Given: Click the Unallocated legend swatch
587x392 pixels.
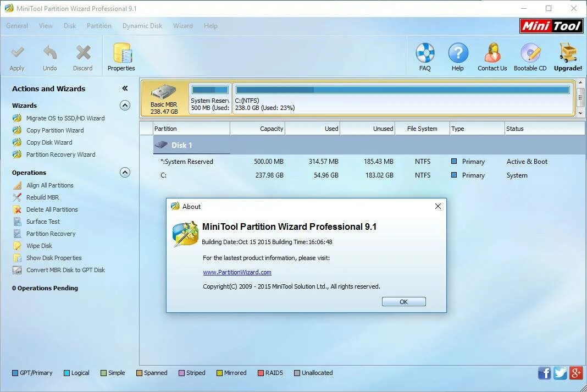Looking at the screenshot, I should click(297, 373).
